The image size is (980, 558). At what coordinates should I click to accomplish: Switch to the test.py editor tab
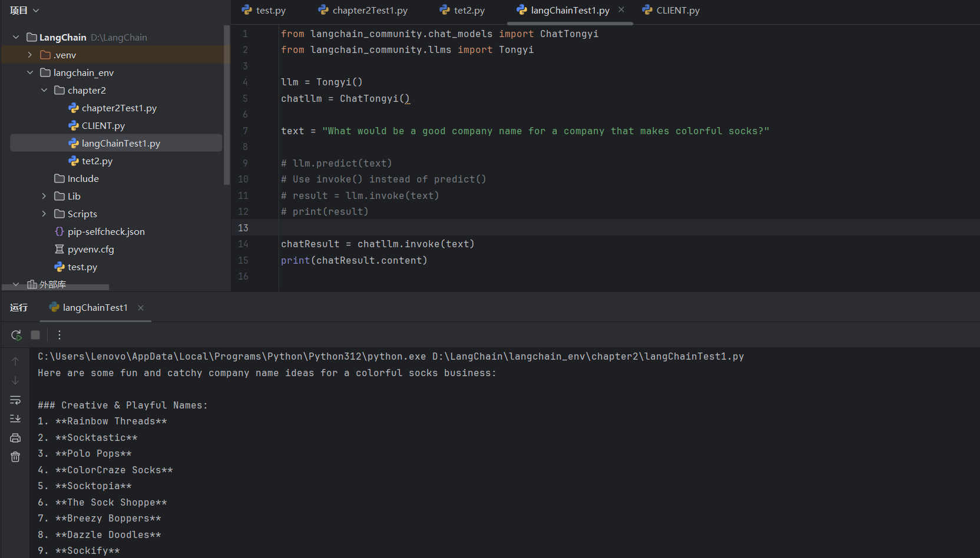[x=264, y=11]
